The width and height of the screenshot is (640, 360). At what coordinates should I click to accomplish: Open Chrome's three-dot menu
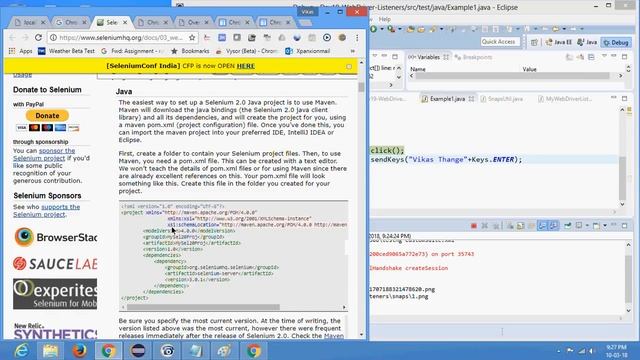(357, 38)
